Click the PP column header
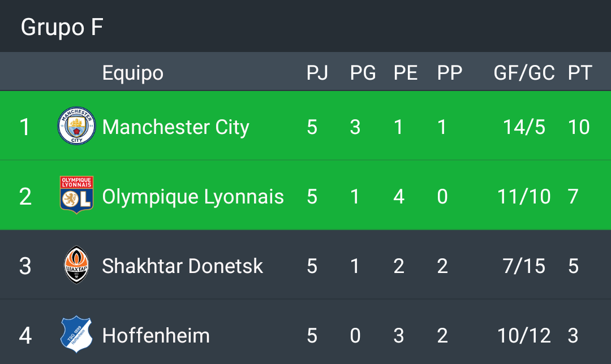 coord(449,73)
